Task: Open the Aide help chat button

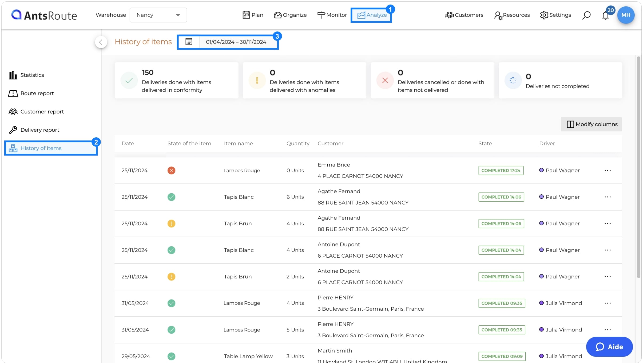Action: [x=609, y=347]
